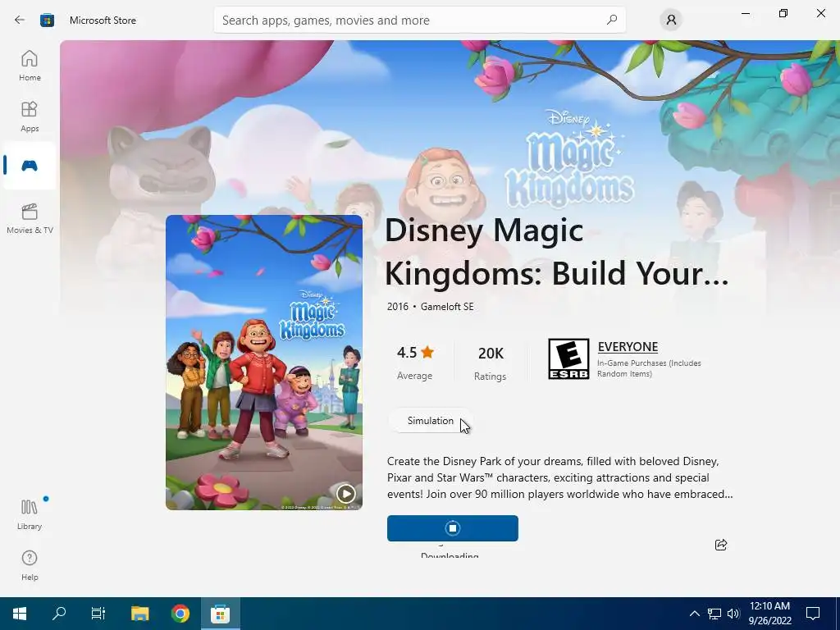This screenshot has width=840, height=630.
Task: Click the 4.5 average star rating
Action: pos(415,353)
